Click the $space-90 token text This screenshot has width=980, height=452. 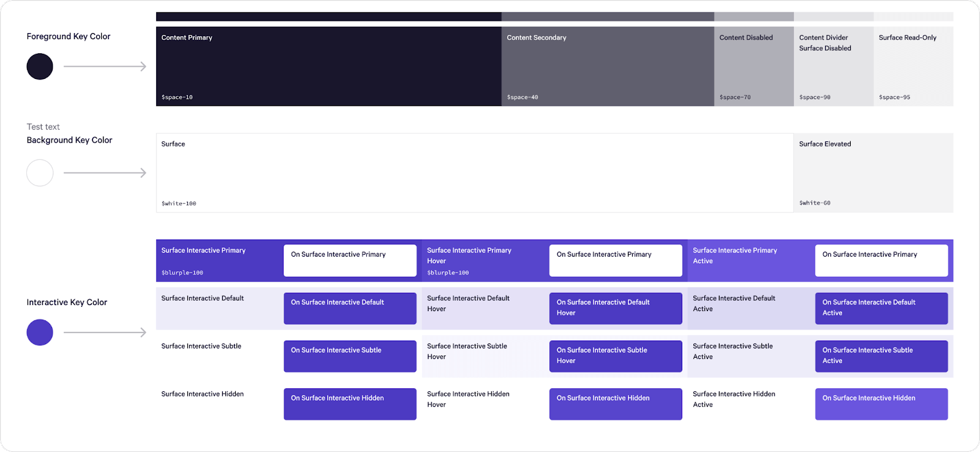pyautogui.click(x=815, y=97)
